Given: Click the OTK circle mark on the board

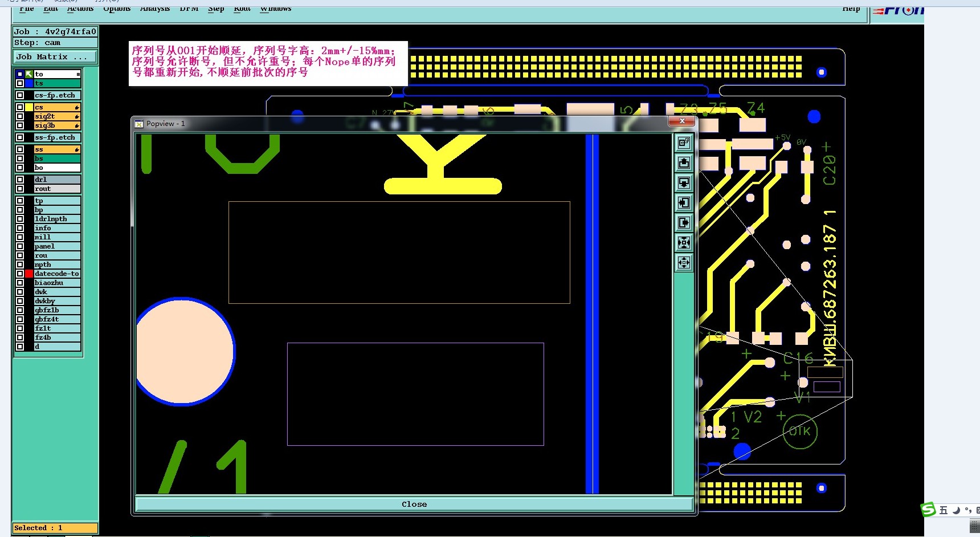Looking at the screenshot, I should pos(800,432).
